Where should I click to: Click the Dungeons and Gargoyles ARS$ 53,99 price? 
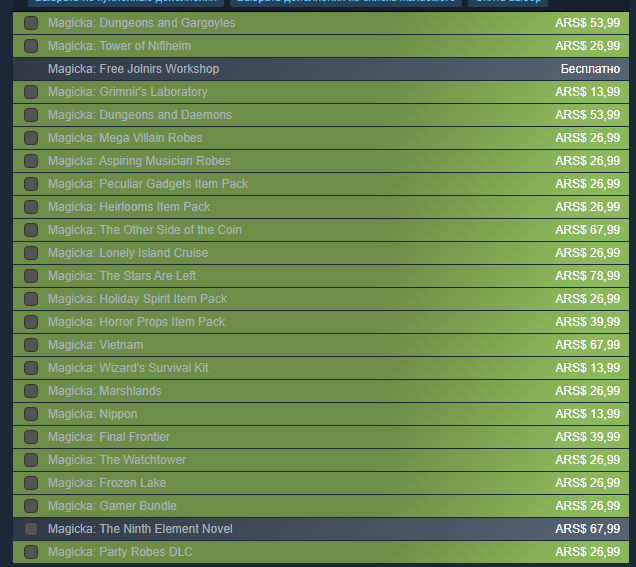click(588, 23)
